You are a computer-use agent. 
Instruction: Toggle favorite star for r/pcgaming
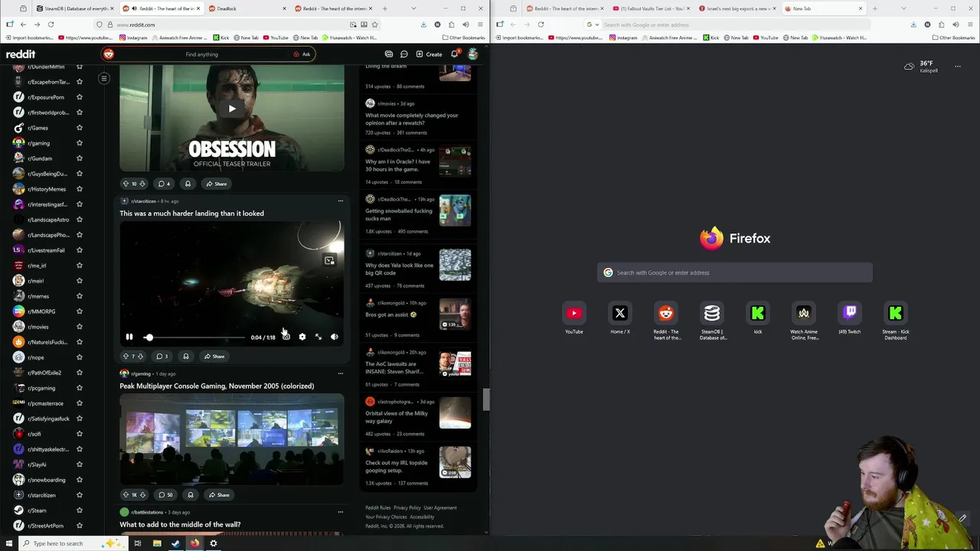click(79, 388)
